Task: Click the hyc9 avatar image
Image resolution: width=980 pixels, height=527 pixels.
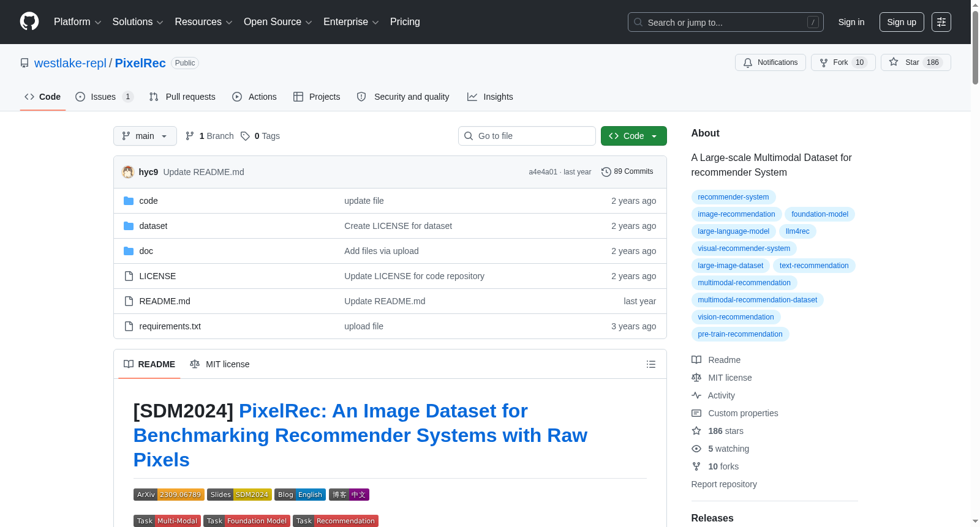Action: pos(128,172)
